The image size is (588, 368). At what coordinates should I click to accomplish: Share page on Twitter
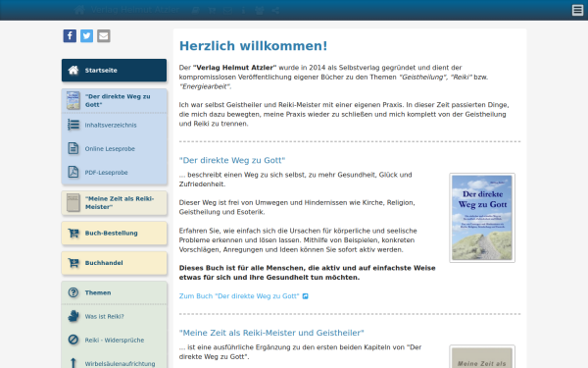86,36
